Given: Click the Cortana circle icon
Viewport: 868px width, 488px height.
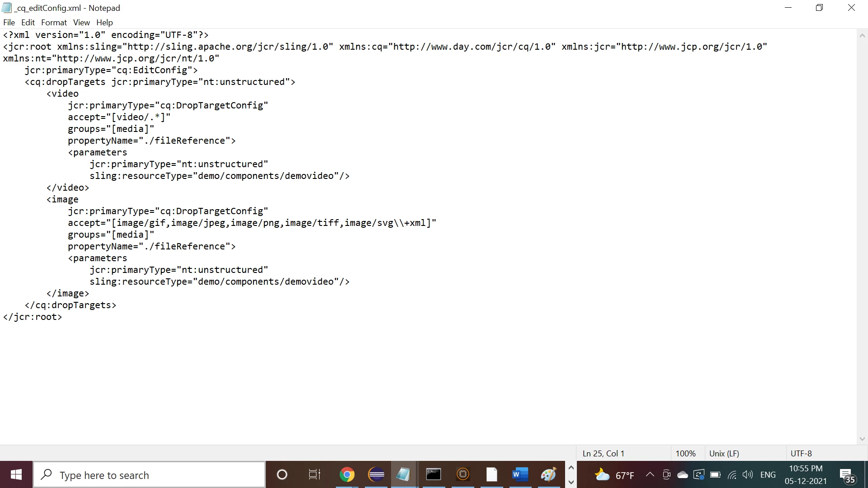Looking at the screenshot, I should [282, 475].
